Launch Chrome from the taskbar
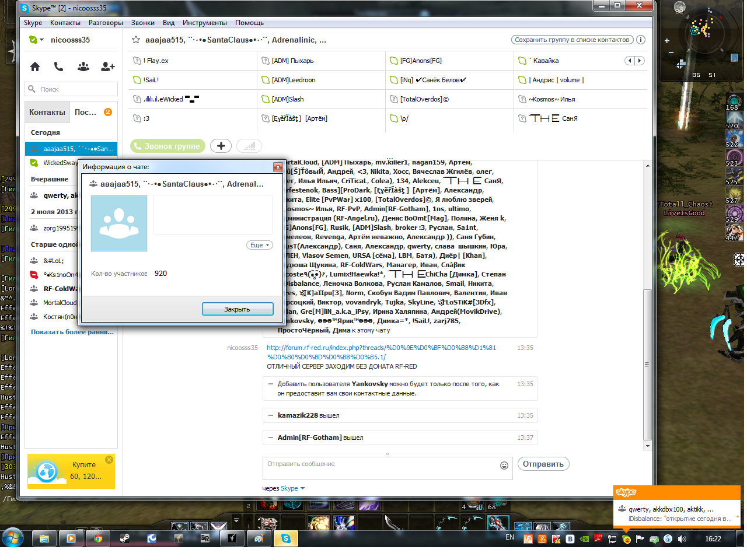The width and height of the screenshot is (747, 560). (x=97, y=538)
